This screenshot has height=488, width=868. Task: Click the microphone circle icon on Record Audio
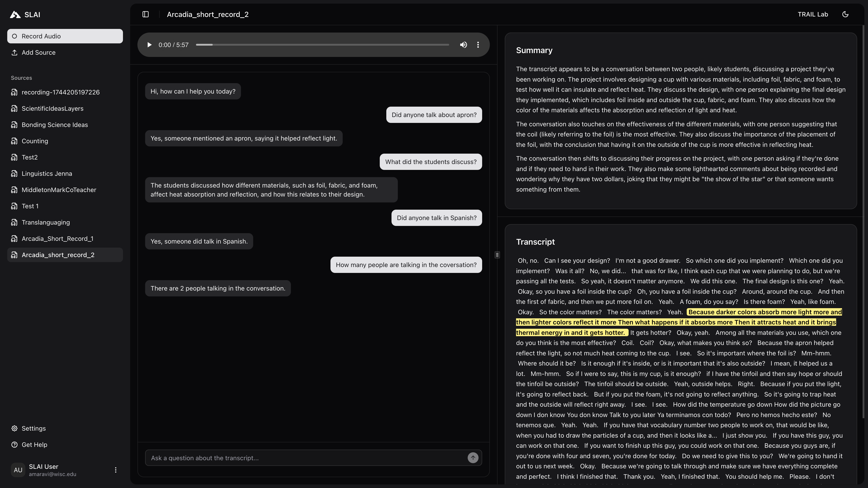(14, 36)
